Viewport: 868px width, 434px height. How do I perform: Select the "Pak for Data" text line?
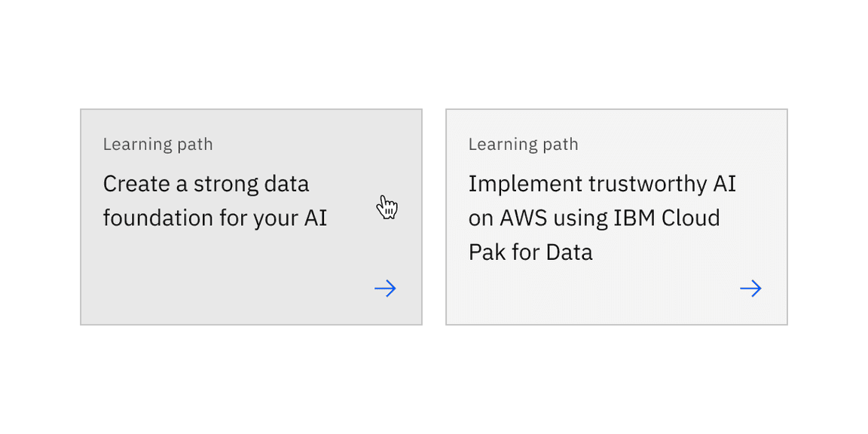[530, 252]
